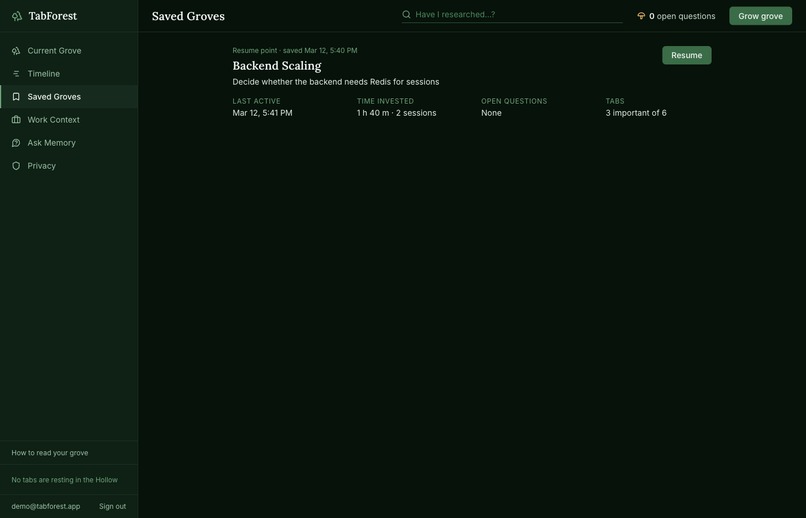The width and height of the screenshot is (806, 518).
Task: Open How to read your grove
Action: (x=50, y=453)
